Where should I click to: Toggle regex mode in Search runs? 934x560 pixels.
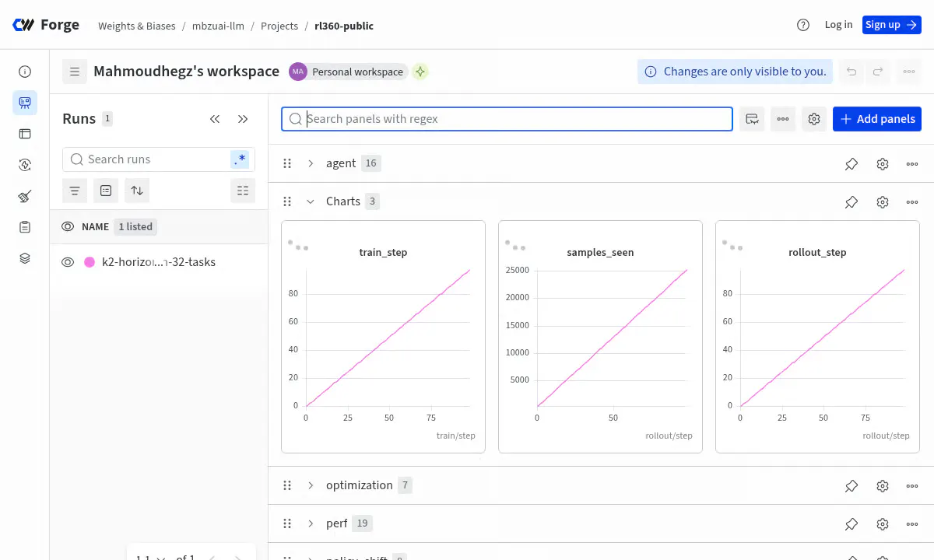(240, 159)
